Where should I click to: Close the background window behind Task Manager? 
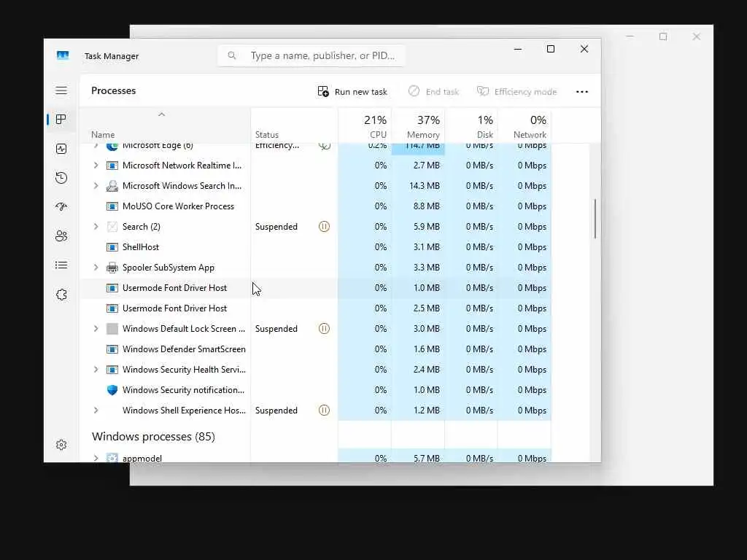point(696,36)
